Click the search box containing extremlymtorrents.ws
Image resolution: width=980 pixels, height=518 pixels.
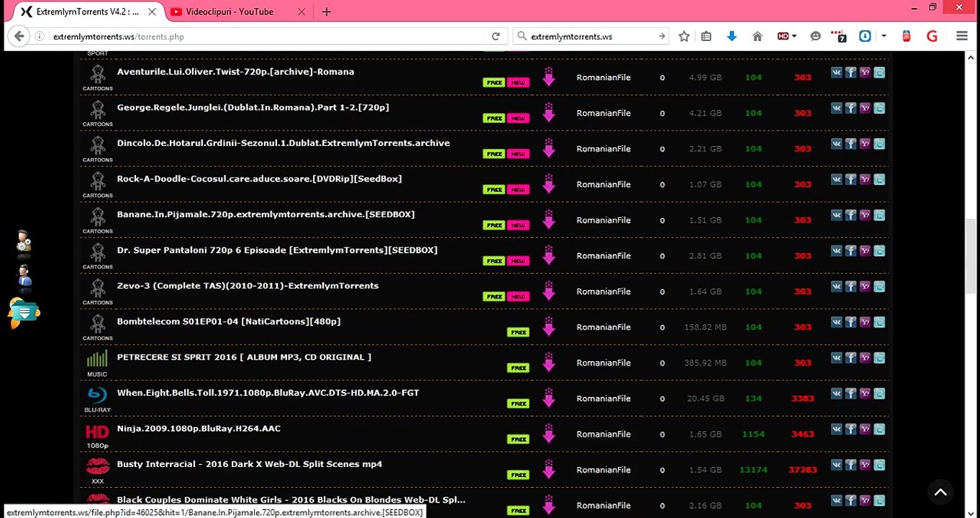pos(590,36)
